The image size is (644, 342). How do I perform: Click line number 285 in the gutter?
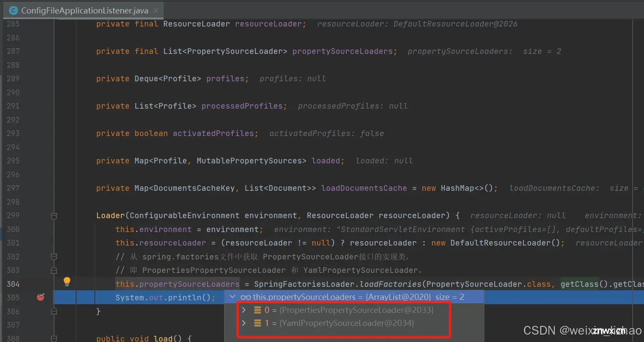(13, 24)
